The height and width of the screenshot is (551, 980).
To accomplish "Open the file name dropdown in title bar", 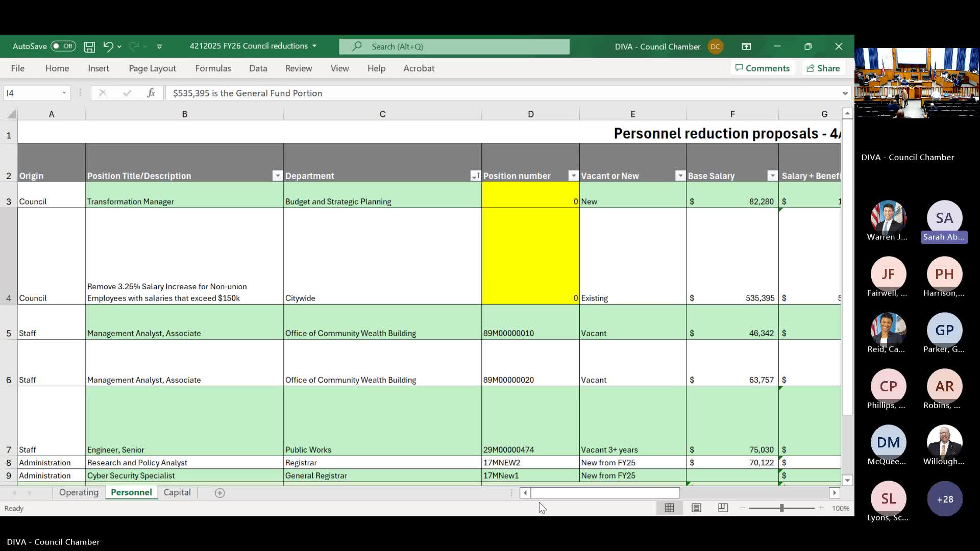I will pyautogui.click(x=314, y=46).
